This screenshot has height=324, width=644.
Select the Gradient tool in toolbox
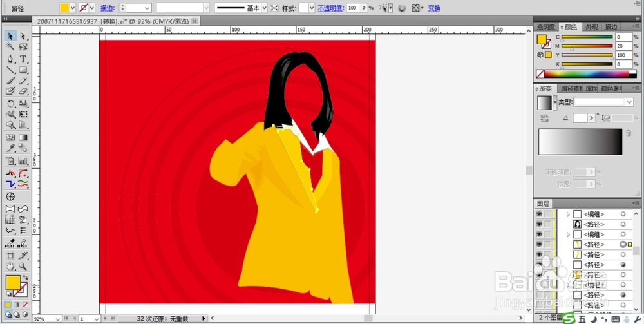[23, 137]
